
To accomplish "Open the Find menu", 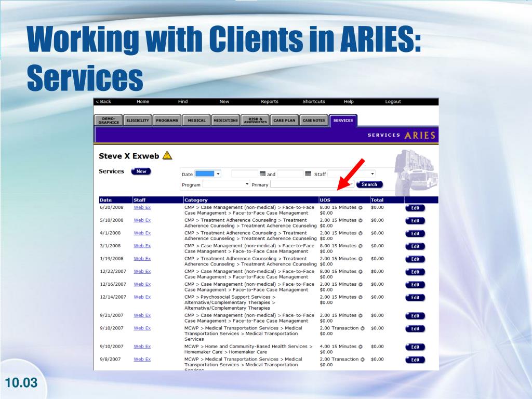I will 183,101.
